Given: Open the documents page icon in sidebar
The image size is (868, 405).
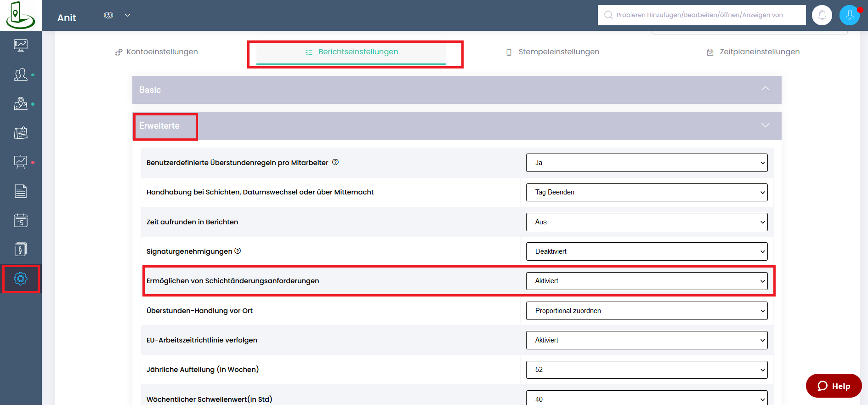Looking at the screenshot, I should [x=21, y=191].
